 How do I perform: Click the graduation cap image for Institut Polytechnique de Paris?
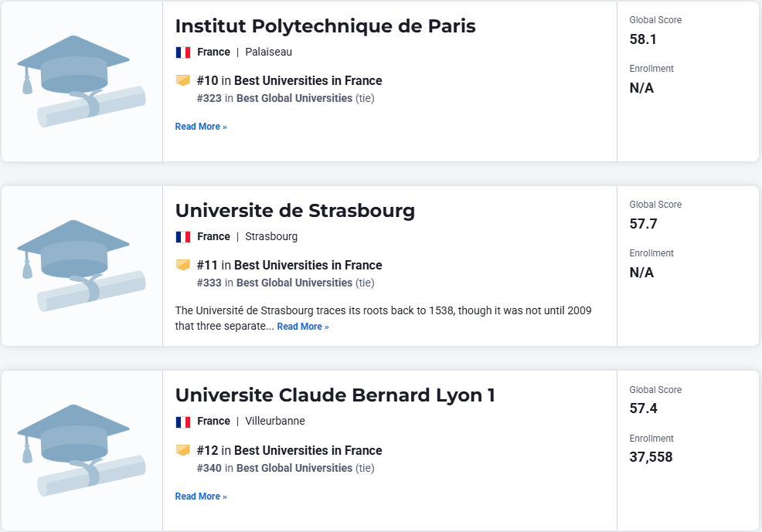[x=81, y=81]
